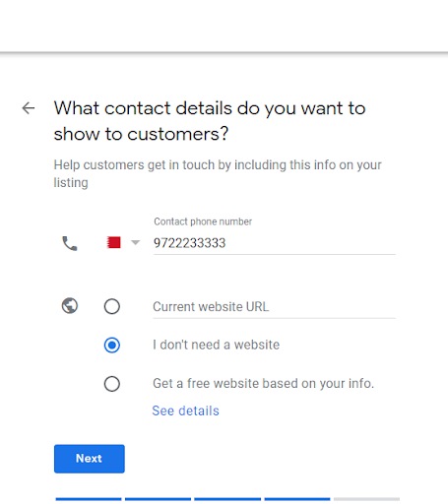Click the fourth blue progress segment
The height and width of the screenshot is (504, 448).
(x=297, y=499)
